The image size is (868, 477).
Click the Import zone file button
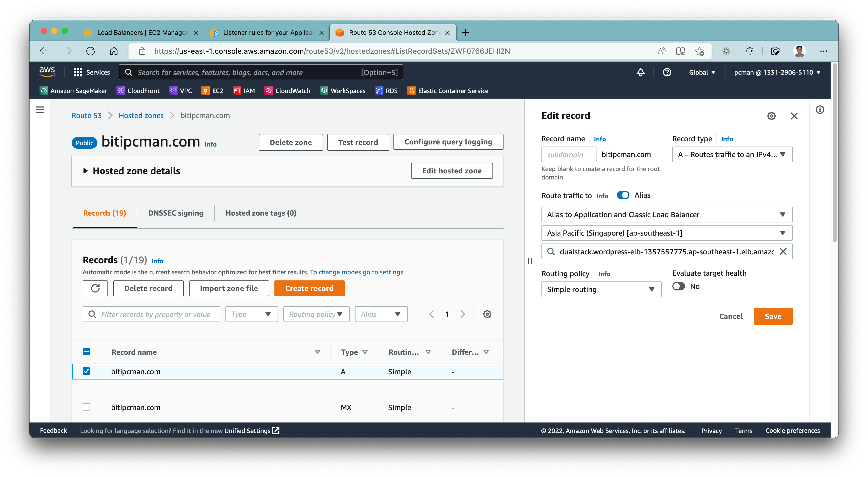tap(229, 288)
